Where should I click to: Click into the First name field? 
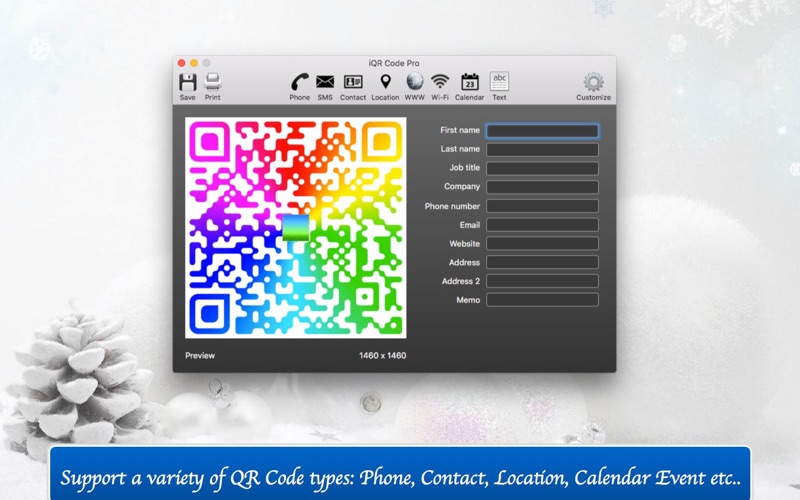pyautogui.click(x=542, y=131)
